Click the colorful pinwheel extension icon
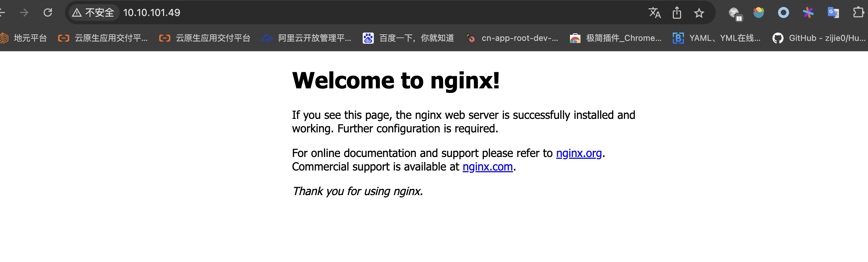This screenshot has width=868, height=262. [808, 13]
